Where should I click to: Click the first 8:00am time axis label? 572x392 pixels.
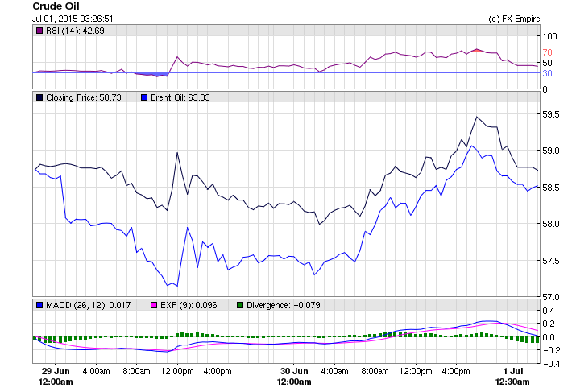(x=136, y=371)
